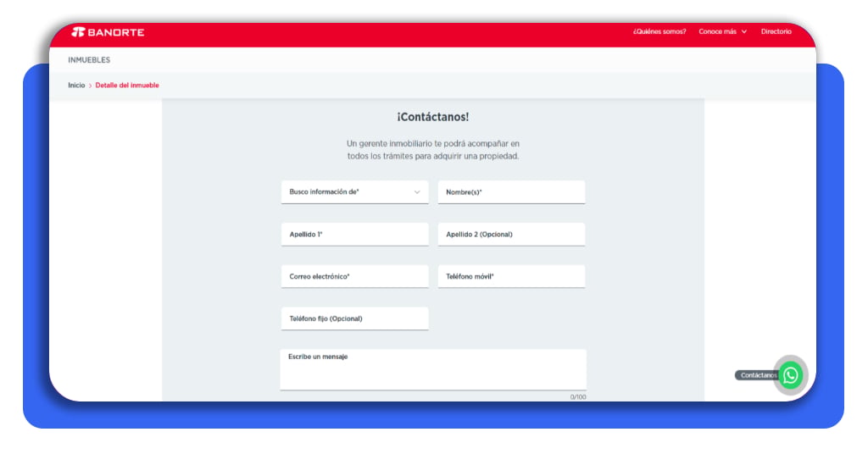Focus the Apellido 1 field
The height and width of the screenshot is (454, 868).
(355, 234)
